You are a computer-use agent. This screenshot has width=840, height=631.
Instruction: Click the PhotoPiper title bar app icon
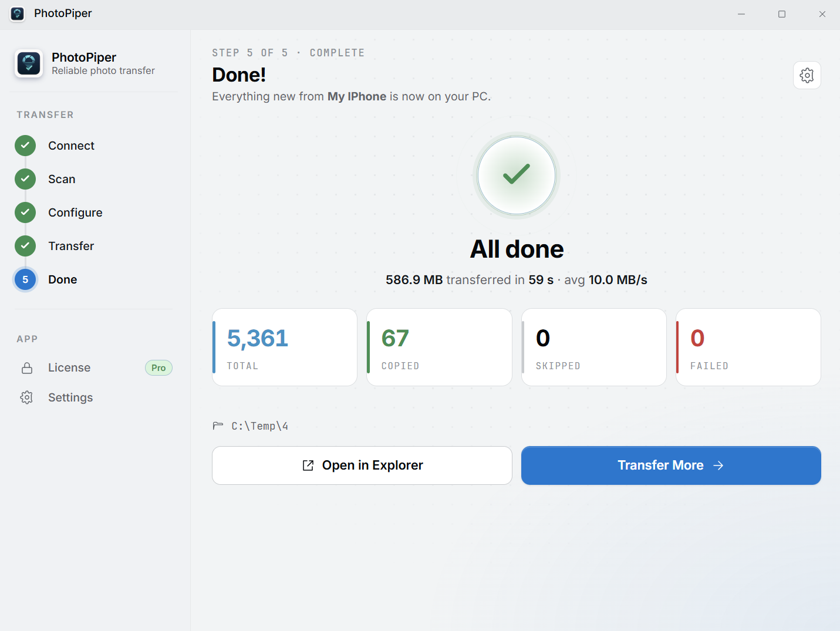[18, 14]
